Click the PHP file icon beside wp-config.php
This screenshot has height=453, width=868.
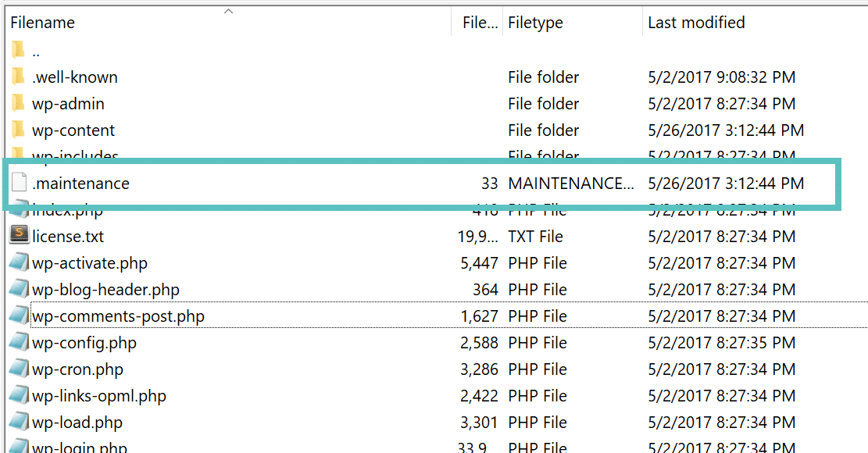point(18,342)
